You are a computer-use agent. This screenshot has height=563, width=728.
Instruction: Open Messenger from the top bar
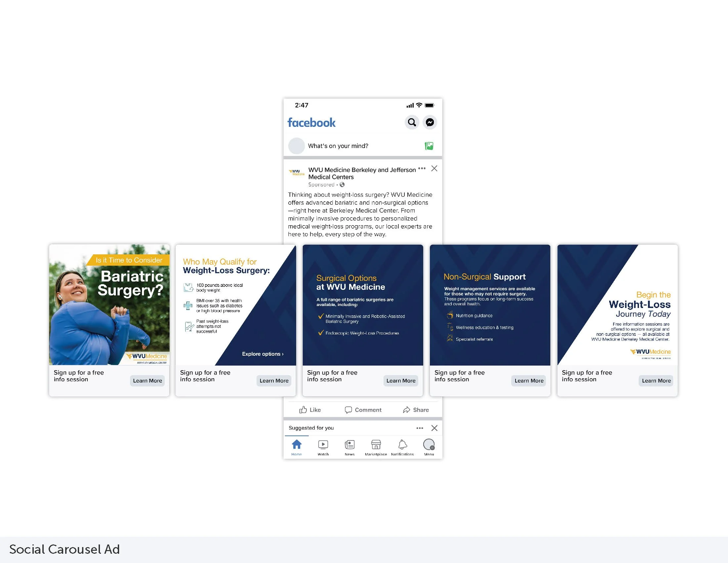coord(430,123)
